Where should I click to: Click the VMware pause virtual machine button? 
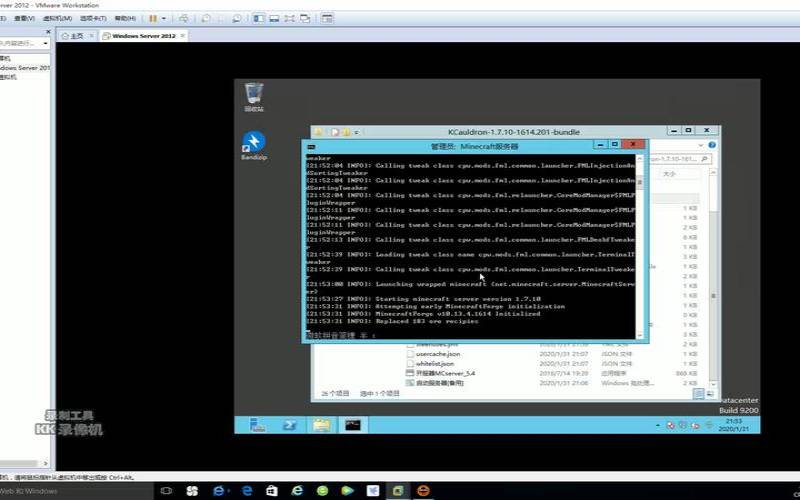click(153, 18)
